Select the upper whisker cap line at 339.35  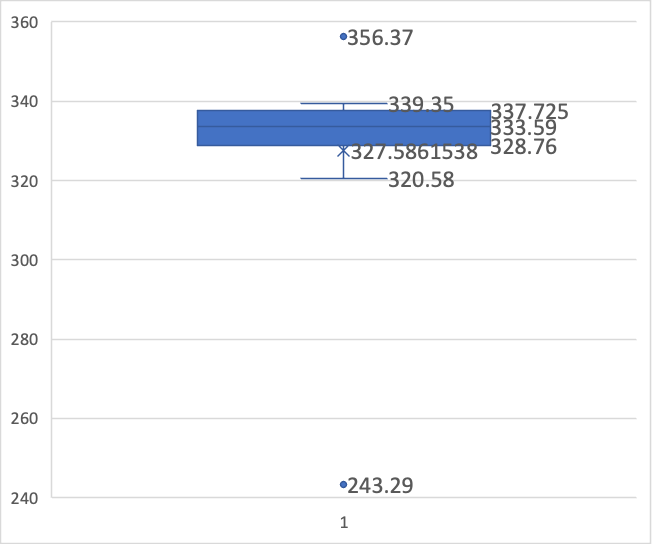(320, 102)
